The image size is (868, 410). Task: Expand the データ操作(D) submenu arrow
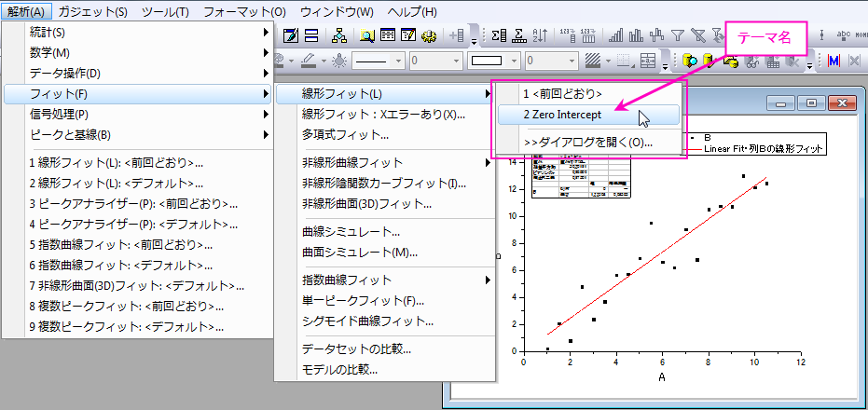267,73
